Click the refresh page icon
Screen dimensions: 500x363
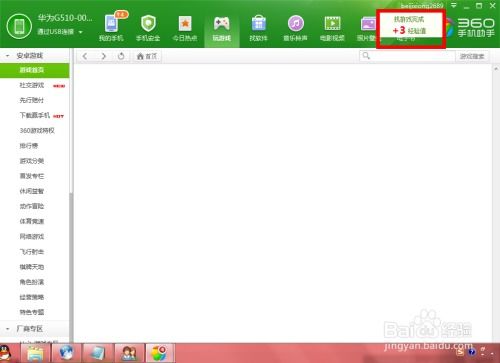click(x=121, y=56)
